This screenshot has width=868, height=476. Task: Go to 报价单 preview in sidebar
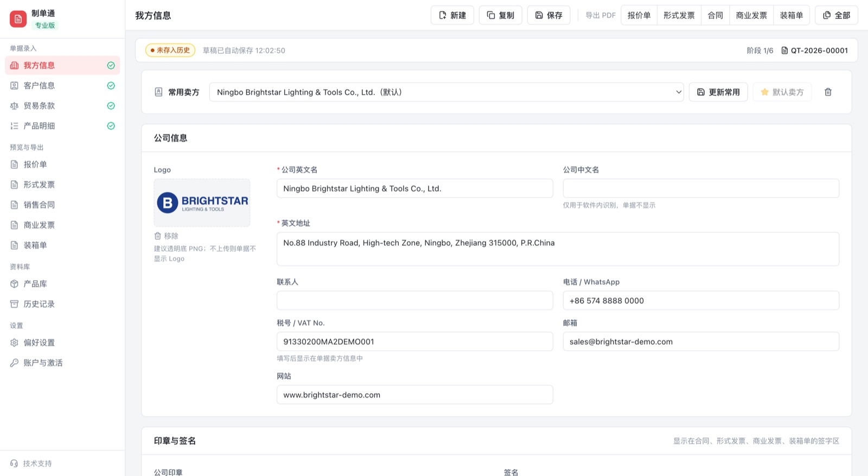click(x=62, y=164)
